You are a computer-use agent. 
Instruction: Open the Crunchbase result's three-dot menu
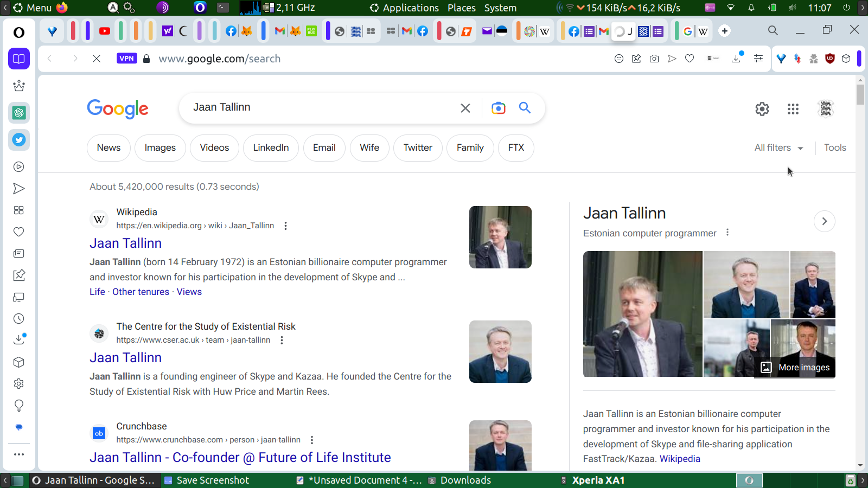point(312,440)
